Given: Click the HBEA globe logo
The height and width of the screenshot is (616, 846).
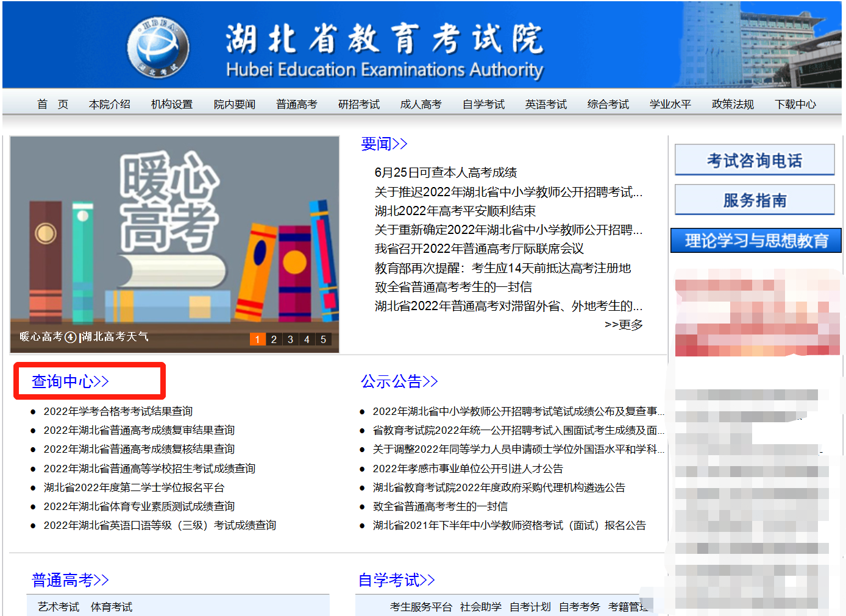Looking at the screenshot, I should [x=158, y=48].
